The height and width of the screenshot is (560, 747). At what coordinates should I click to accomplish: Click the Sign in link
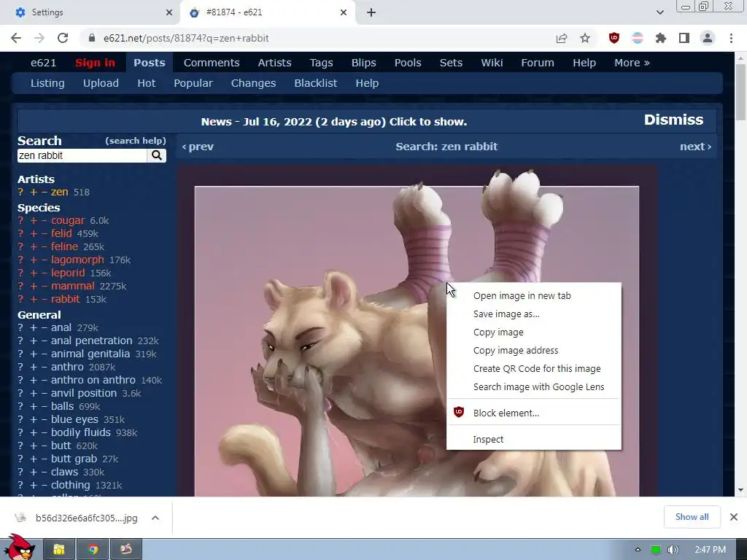[x=96, y=63]
